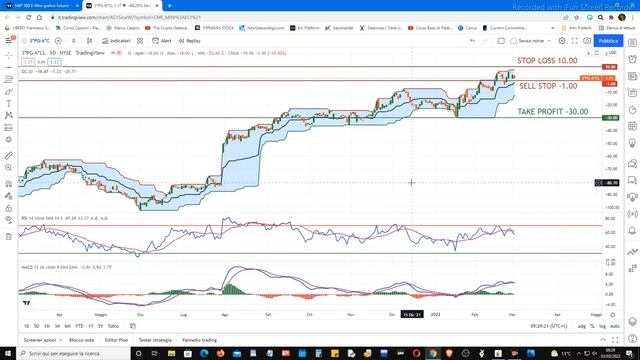The width and height of the screenshot is (640, 360).
Task: Enter fullscreen mode on the chart
Action: tap(574, 41)
